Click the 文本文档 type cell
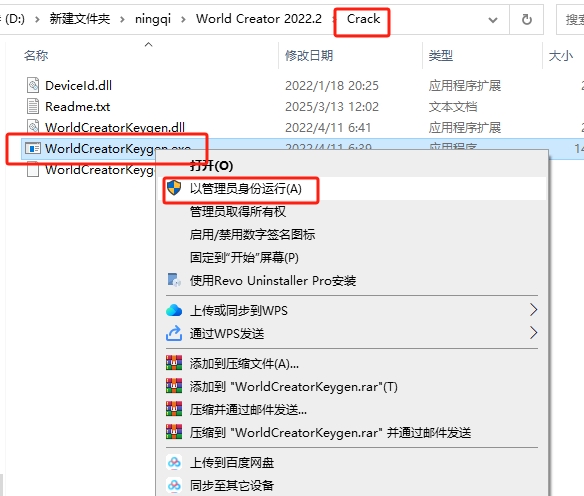Image resolution: width=584 pixels, height=496 pixels. coord(453,107)
